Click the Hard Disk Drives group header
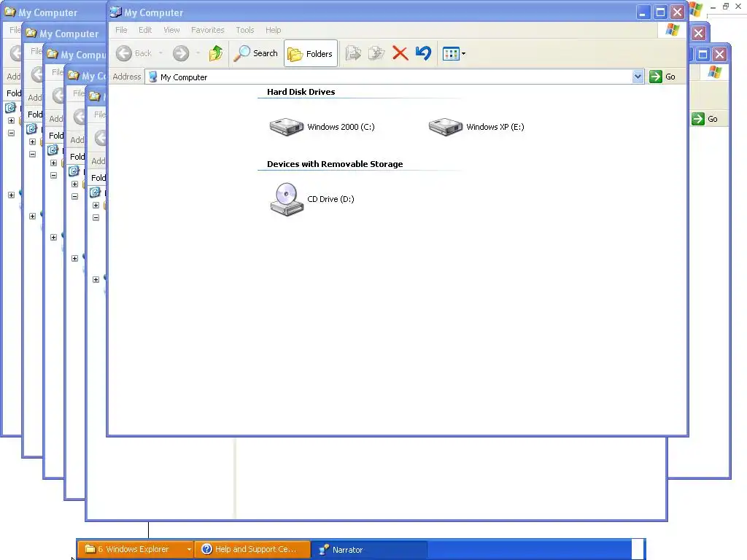Viewport: 747px width, 560px height. click(301, 92)
